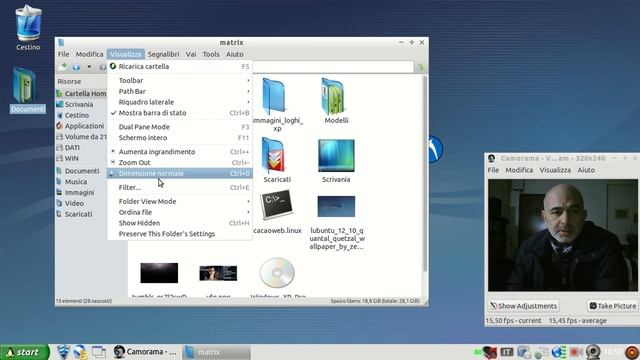Click the Ricarica cartella reload icon
This screenshot has height=360, width=640.
(x=113, y=66)
